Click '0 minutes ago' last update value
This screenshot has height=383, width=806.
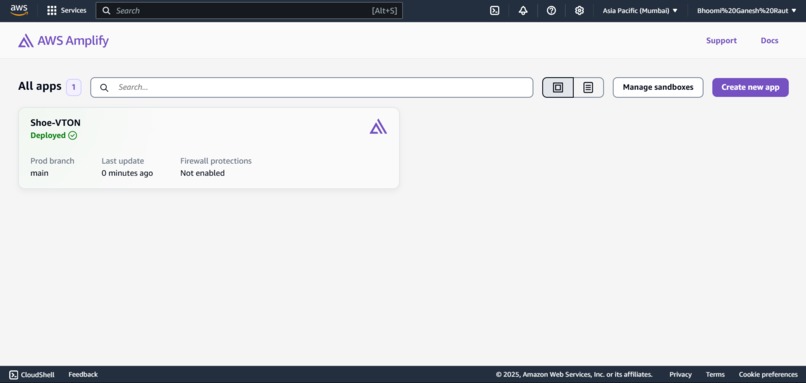[x=127, y=173]
